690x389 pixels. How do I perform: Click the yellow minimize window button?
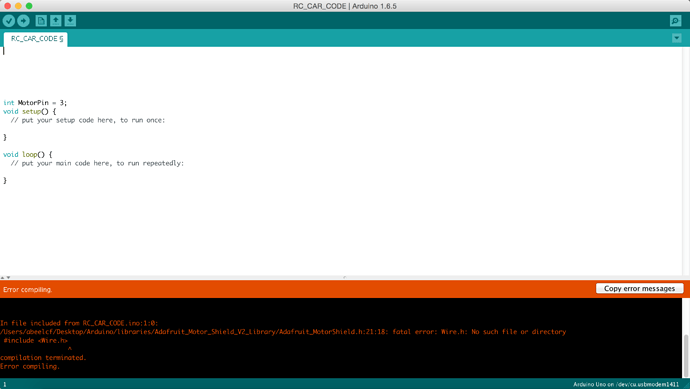18,6
